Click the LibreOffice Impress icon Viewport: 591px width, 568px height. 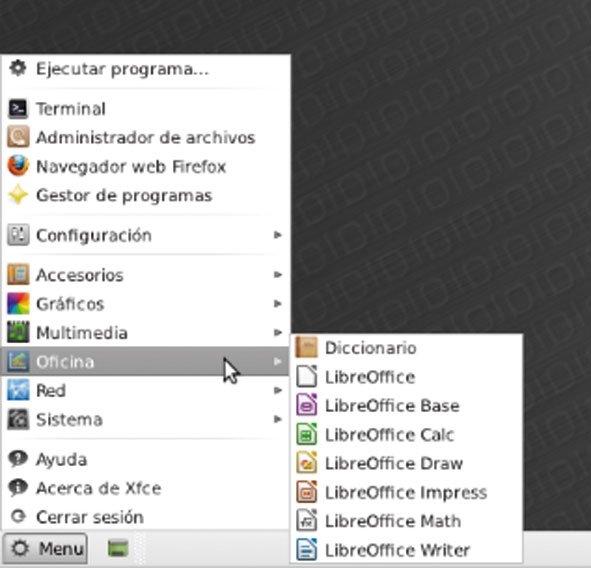pos(306,492)
